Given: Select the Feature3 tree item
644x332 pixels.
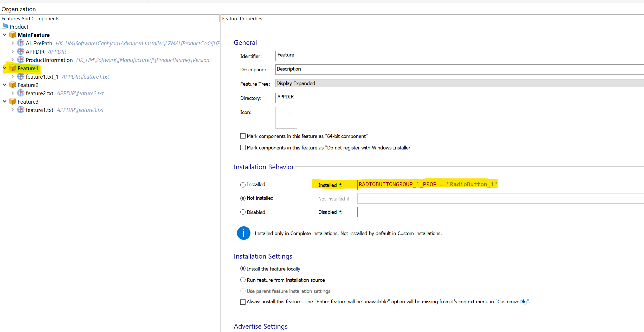Looking at the screenshot, I should coord(28,102).
